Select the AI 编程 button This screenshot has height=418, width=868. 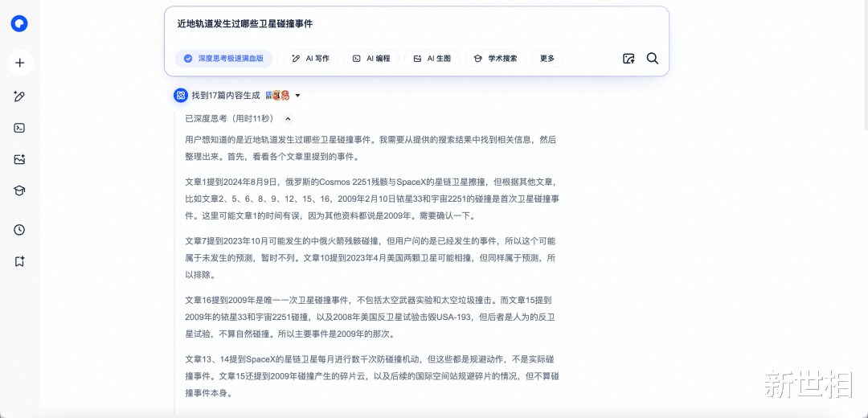(x=371, y=58)
